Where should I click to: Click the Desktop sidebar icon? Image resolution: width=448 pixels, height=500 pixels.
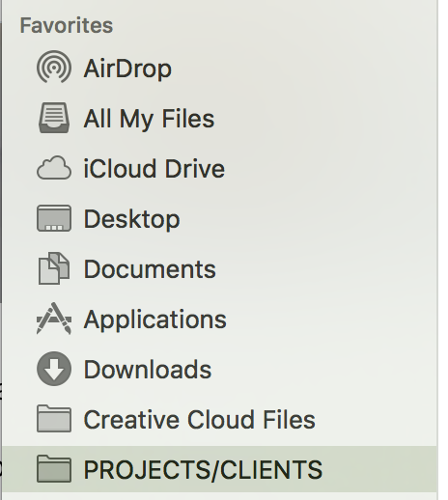[54, 218]
